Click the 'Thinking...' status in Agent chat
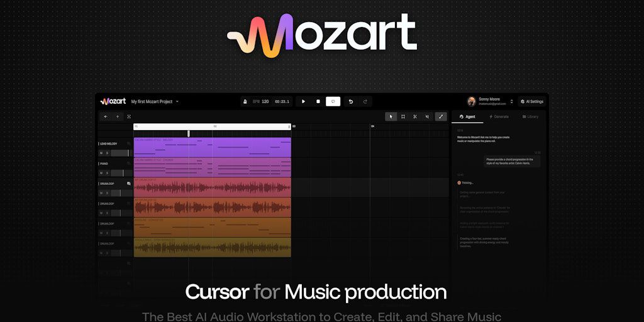Viewport: 644px width, 322px height. tap(466, 183)
